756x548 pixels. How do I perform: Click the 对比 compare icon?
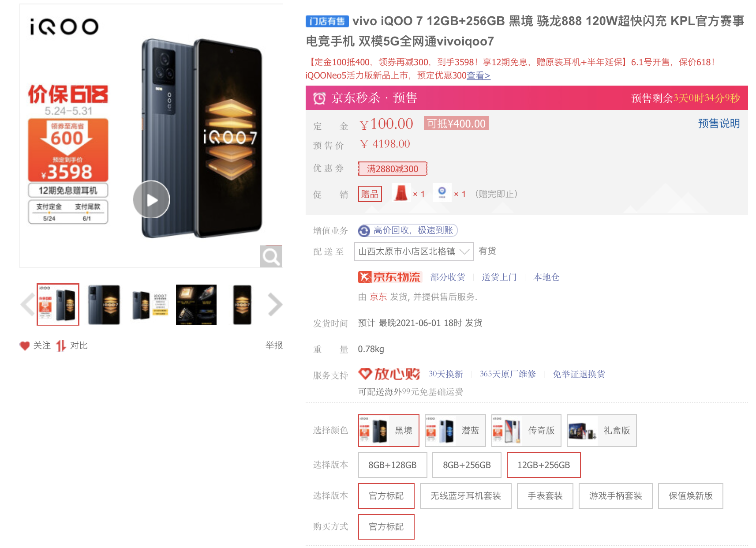tap(61, 346)
